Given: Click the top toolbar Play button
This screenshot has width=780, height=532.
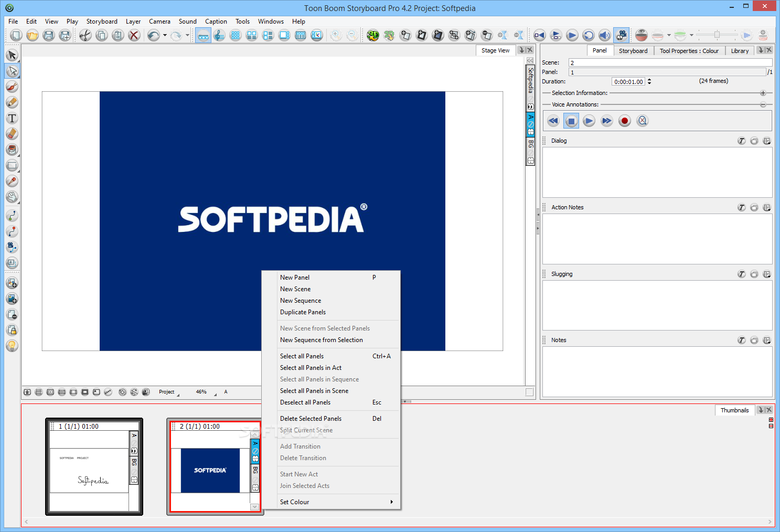Looking at the screenshot, I should [572, 35].
